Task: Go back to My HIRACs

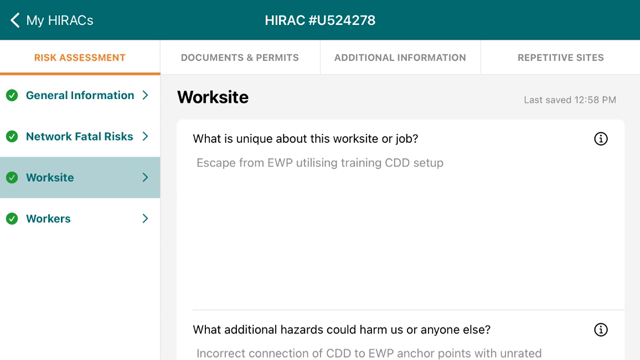Action: pos(52,20)
